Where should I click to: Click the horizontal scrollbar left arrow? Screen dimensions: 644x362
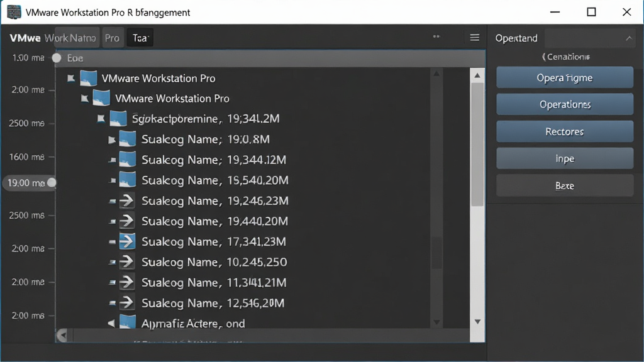(x=62, y=336)
